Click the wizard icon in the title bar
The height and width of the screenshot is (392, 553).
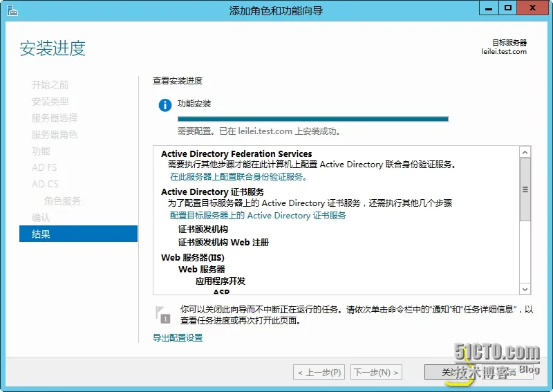pos(12,10)
